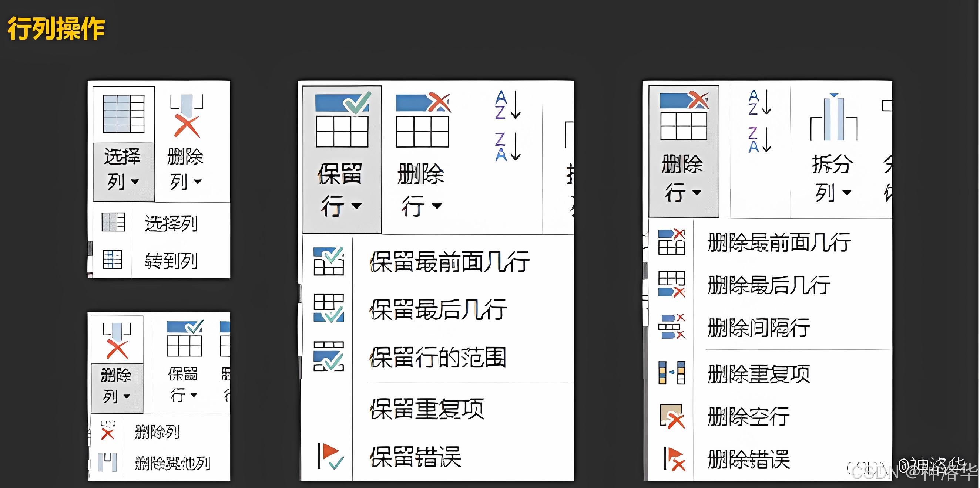The width and height of the screenshot is (980, 488).
Task: Choose 保留重复项 from the menu
Action: [426, 409]
